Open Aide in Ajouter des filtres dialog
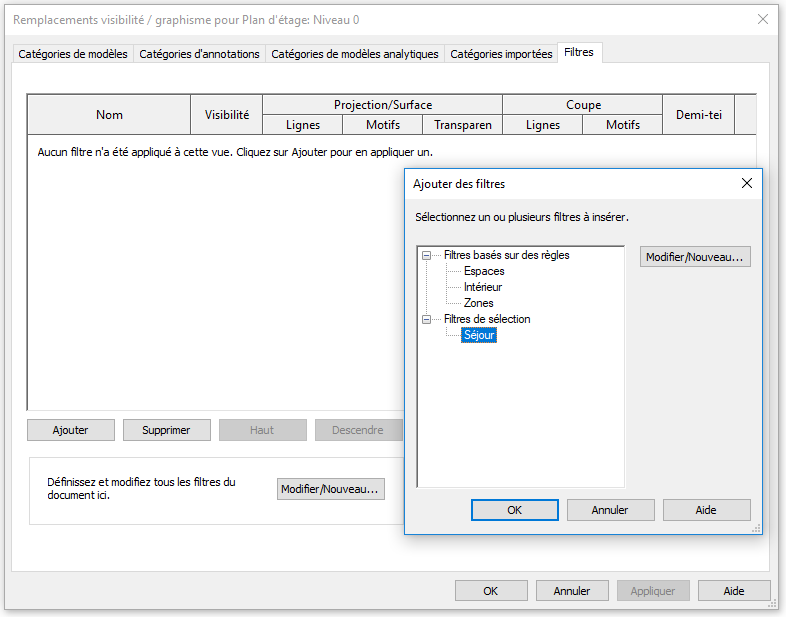 tap(706, 510)
